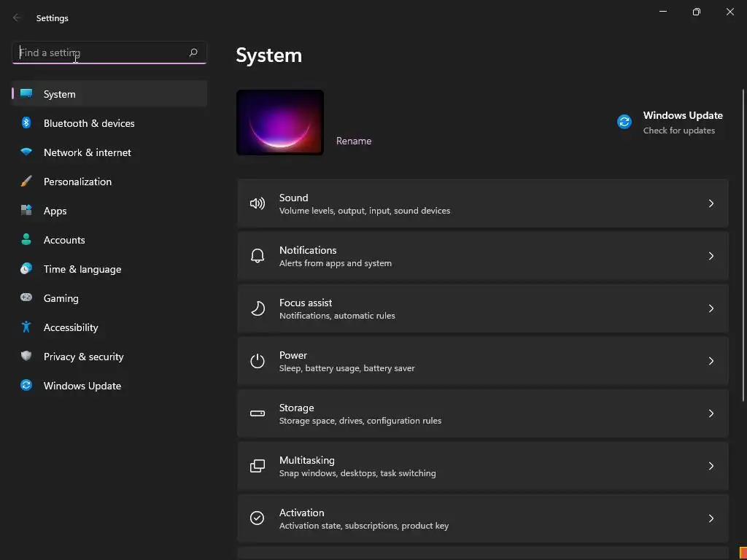Image resolution: width=747 pixels, height=560 pixels.
Task: Click the Network & internet wifi icon
Action: (26, 152)
